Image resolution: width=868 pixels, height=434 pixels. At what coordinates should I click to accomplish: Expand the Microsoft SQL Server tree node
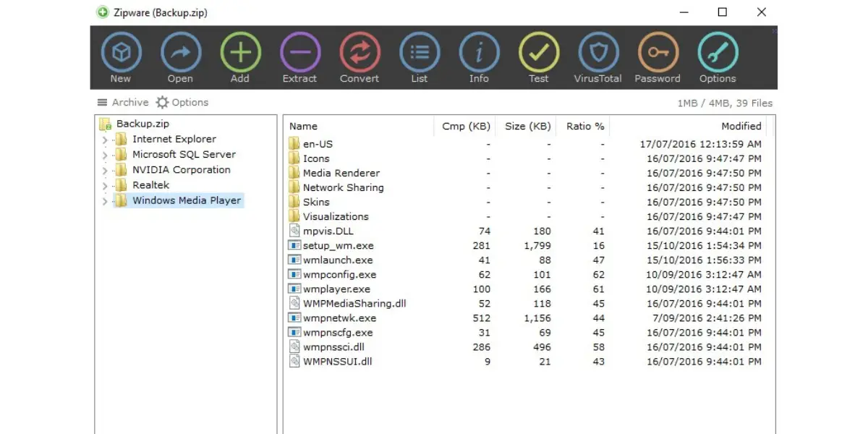(x=105, y=155)
